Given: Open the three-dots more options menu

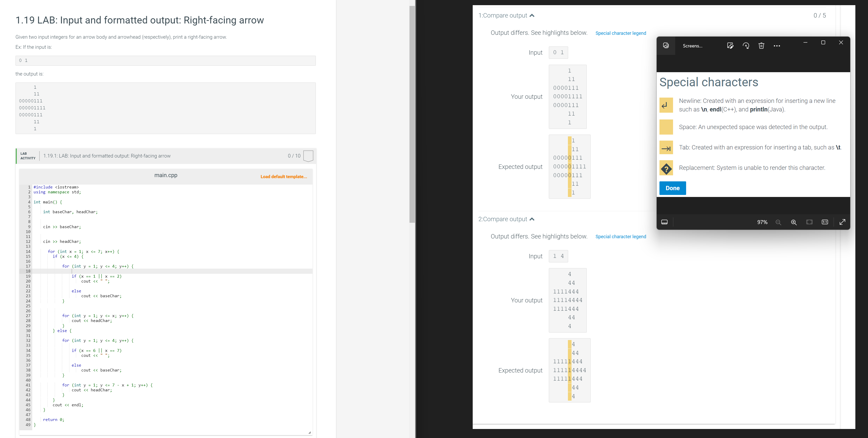Looking at the screenshot, I should coord(777,46).
